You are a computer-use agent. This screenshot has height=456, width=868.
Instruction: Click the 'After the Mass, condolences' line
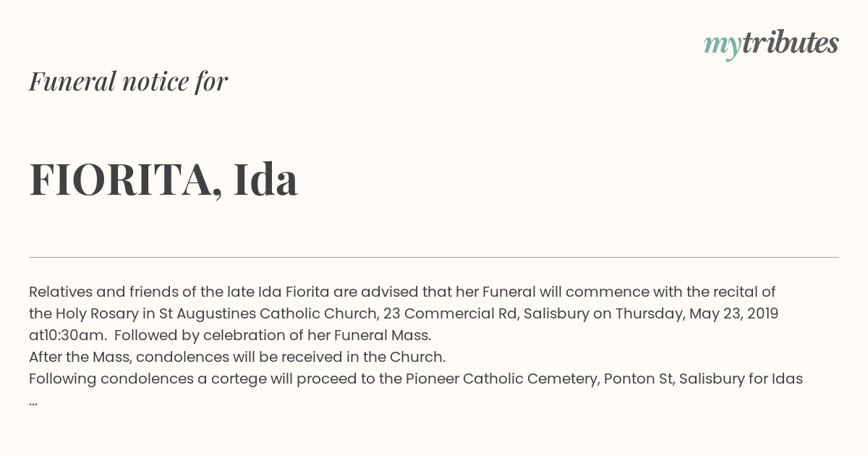pos(237,357)
